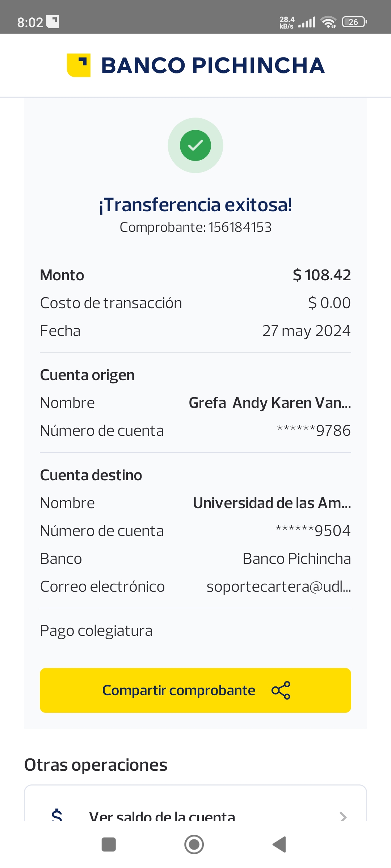Tap the battery indicator in status bar
391x868 pixels.
[x=354, y=22]
